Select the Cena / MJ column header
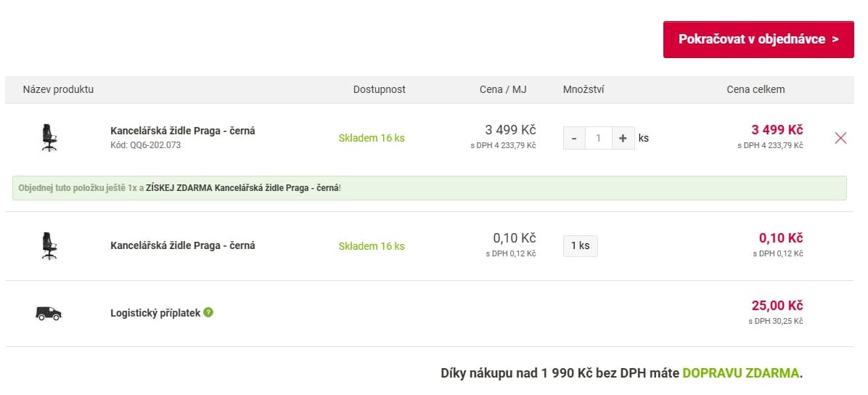 503,89
